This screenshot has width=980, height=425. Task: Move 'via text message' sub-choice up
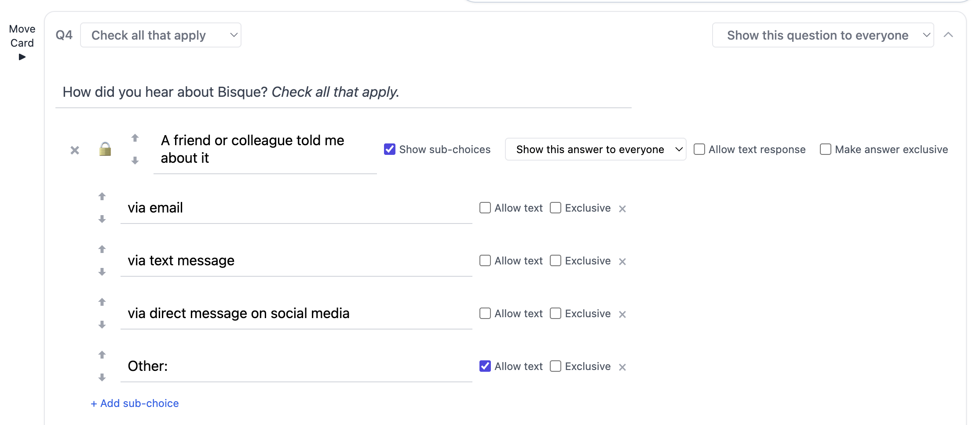pyautogui.click(x=102, y=249)
